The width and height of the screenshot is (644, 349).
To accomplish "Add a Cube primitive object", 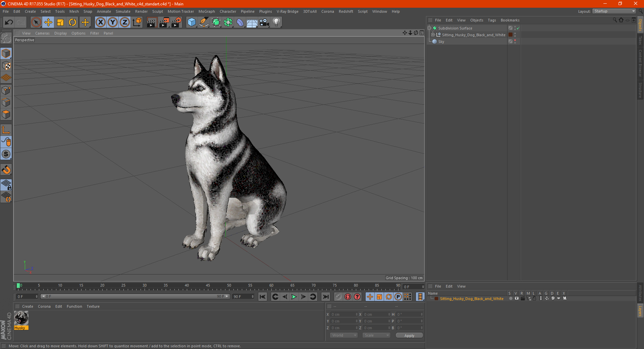I will 192,22.
